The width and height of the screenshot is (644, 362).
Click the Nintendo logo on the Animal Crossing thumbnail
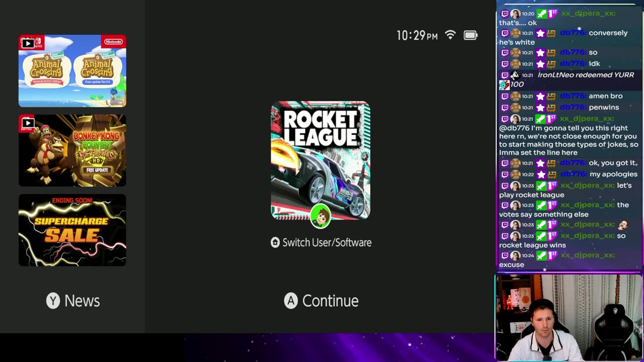(x=113, y=42)
